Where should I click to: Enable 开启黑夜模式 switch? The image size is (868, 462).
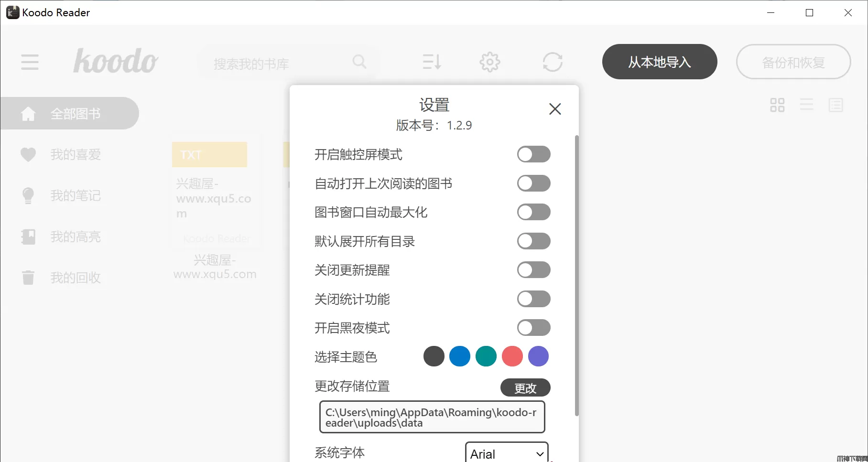533,328
